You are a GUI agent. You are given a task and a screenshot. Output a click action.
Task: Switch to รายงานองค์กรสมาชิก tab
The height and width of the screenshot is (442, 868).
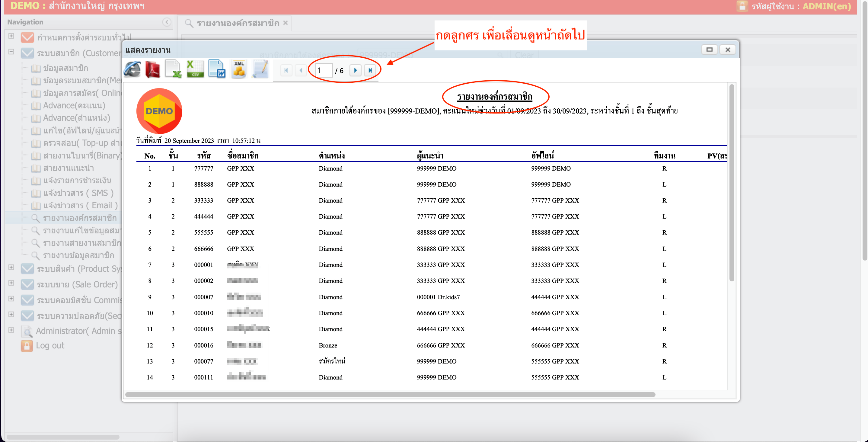(238, 23)
